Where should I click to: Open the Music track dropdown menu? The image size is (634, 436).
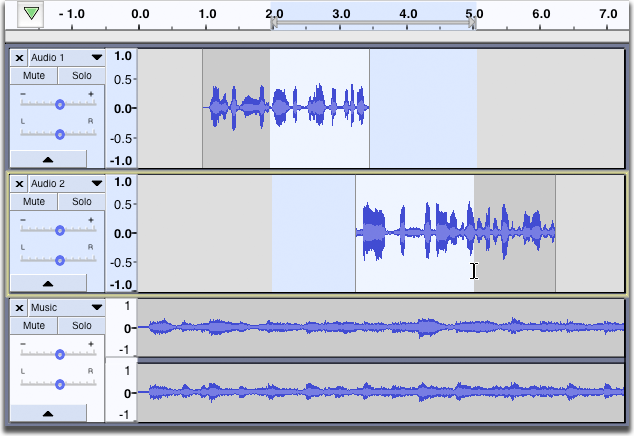(x=96, y=308)
